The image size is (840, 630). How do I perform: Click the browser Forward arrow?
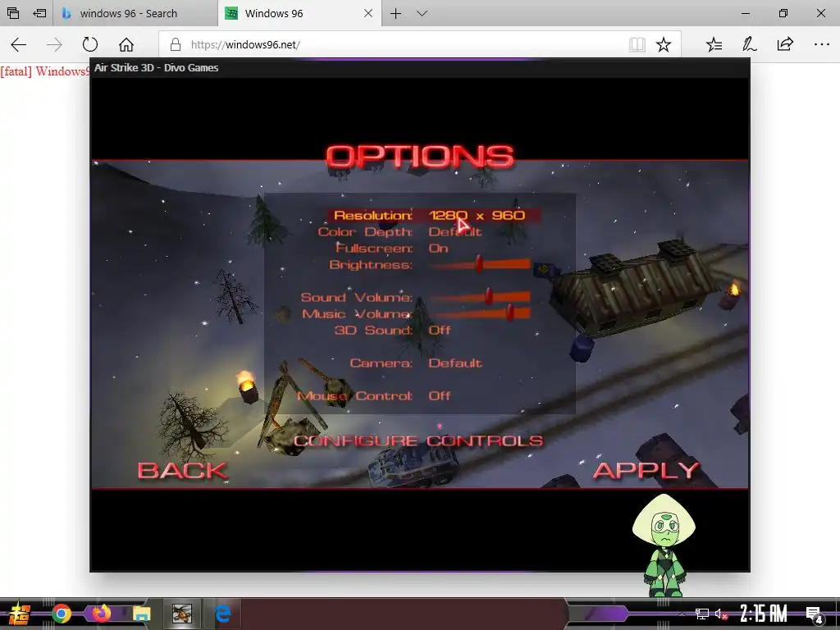click(x=54, y=44)
